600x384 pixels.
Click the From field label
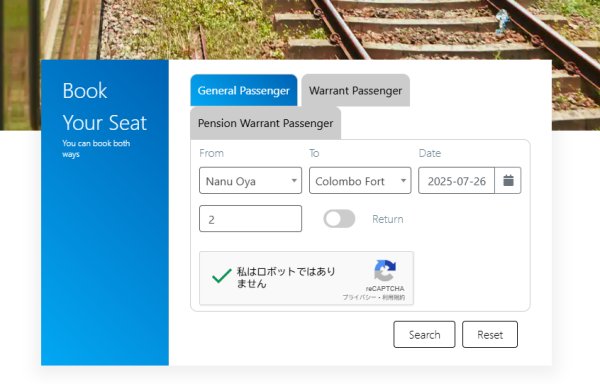[x=211, y=153]
